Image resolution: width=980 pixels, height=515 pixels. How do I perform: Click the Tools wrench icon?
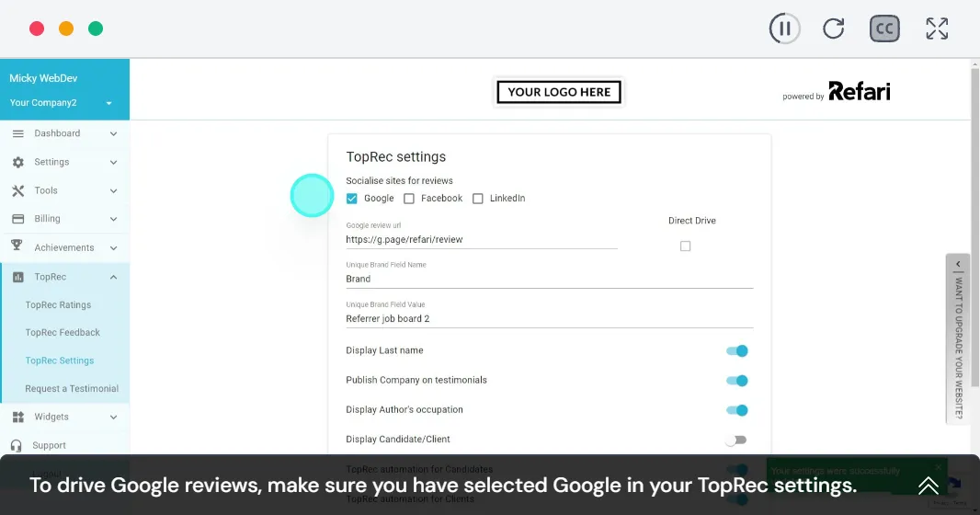click(x=18, y=190)
